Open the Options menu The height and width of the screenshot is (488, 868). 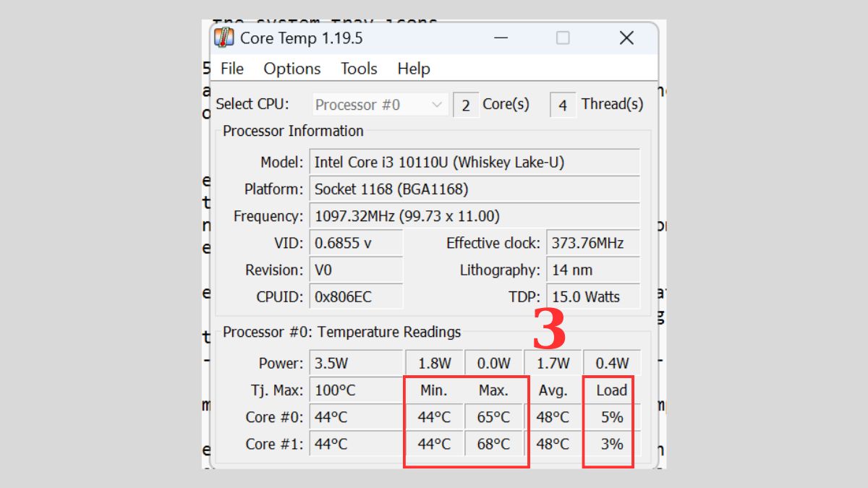click(x=292, y=69)
